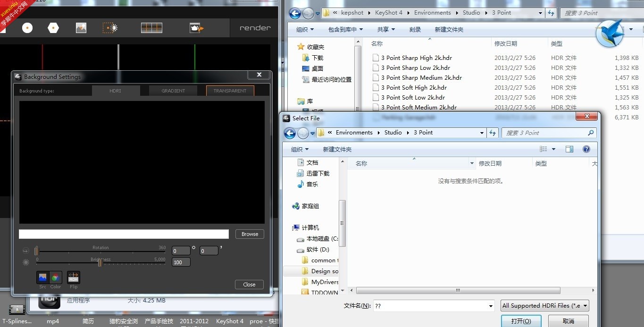This screenshot has height=327, width=644.
Task: Open the HDRi file type filter dropdown
Action: [x=545, y=306]
